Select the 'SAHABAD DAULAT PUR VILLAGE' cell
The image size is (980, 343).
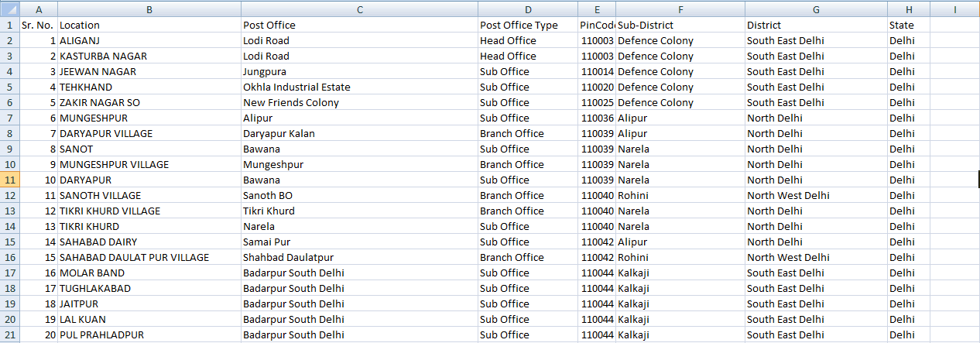pos(149,257)
